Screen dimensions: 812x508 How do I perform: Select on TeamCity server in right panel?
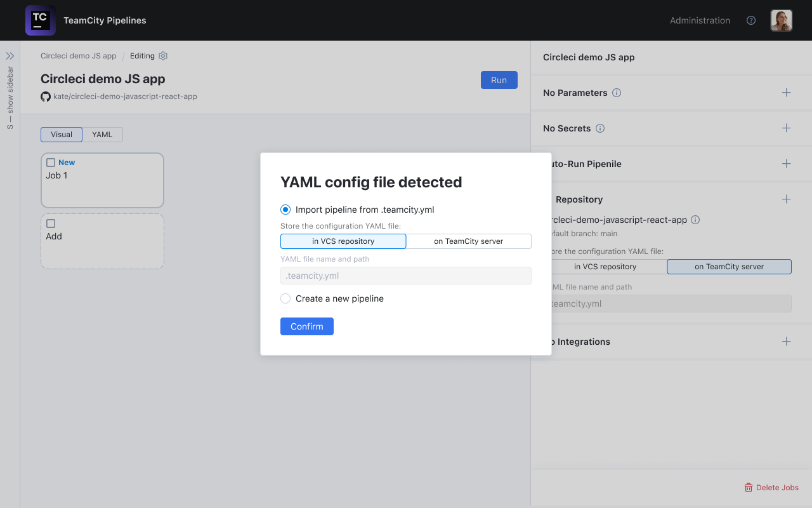coord(729,267)
